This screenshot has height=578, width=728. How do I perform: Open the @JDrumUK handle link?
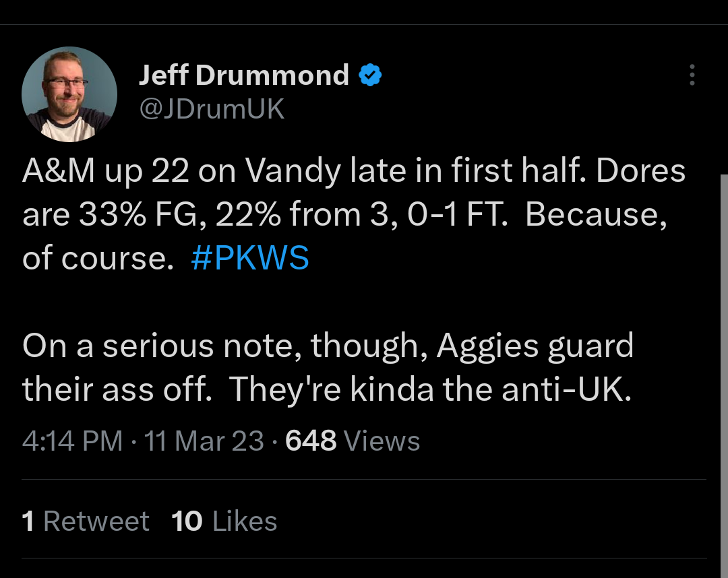coord(212,109)
